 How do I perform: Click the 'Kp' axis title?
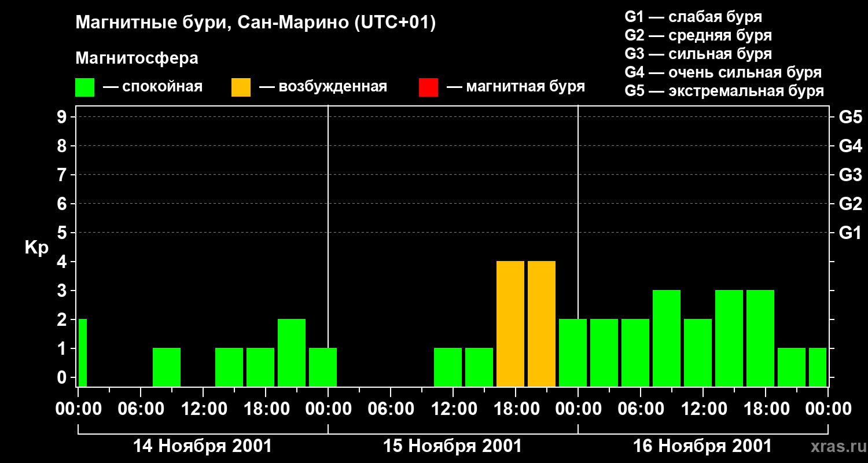(x=36, y=248)
